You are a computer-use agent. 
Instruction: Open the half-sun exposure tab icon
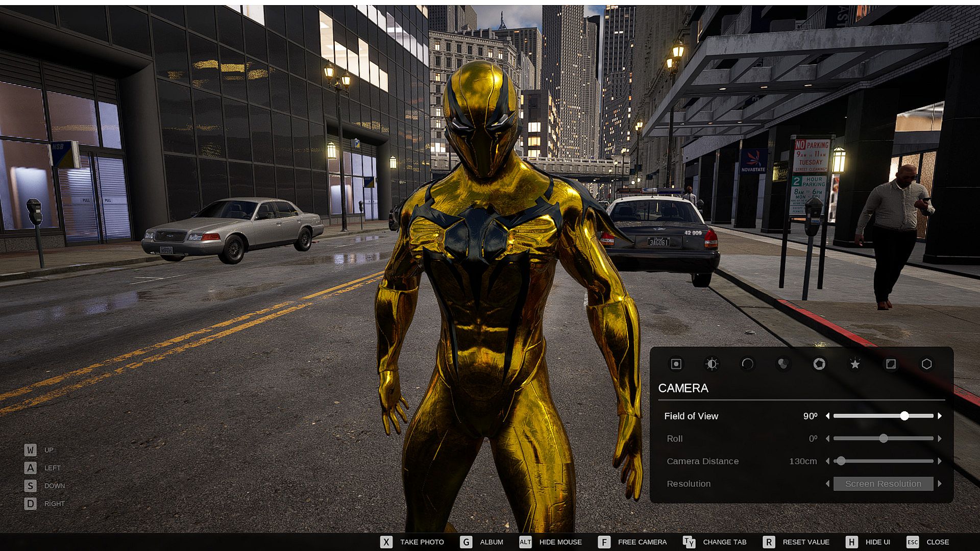pyautogui.click(x=712, y=364)
